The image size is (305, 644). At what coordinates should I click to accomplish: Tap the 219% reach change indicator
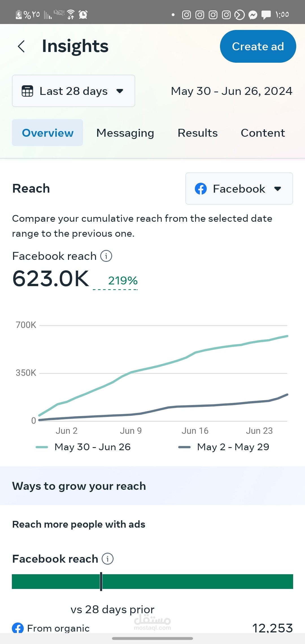coord(123,281)
